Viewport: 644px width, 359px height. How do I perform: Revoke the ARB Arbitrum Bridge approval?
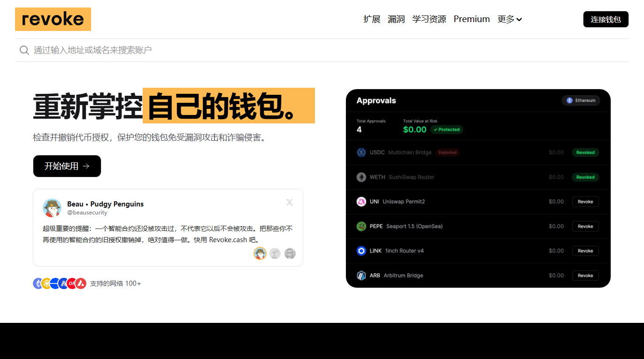click(585, 275)
